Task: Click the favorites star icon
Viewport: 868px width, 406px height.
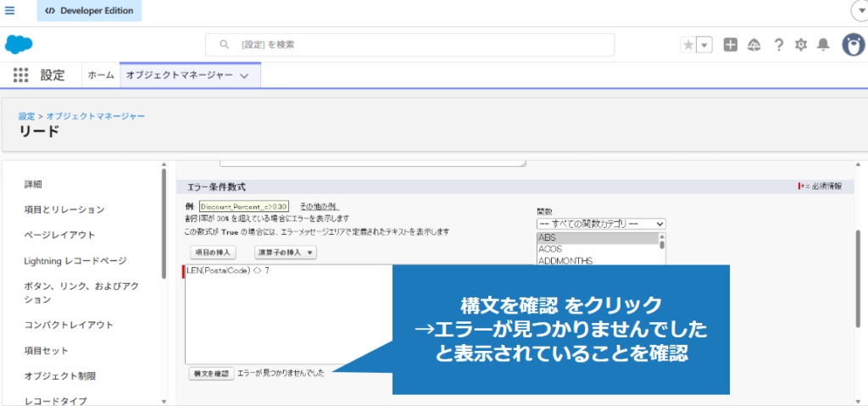Action: [x=687, y=45]
